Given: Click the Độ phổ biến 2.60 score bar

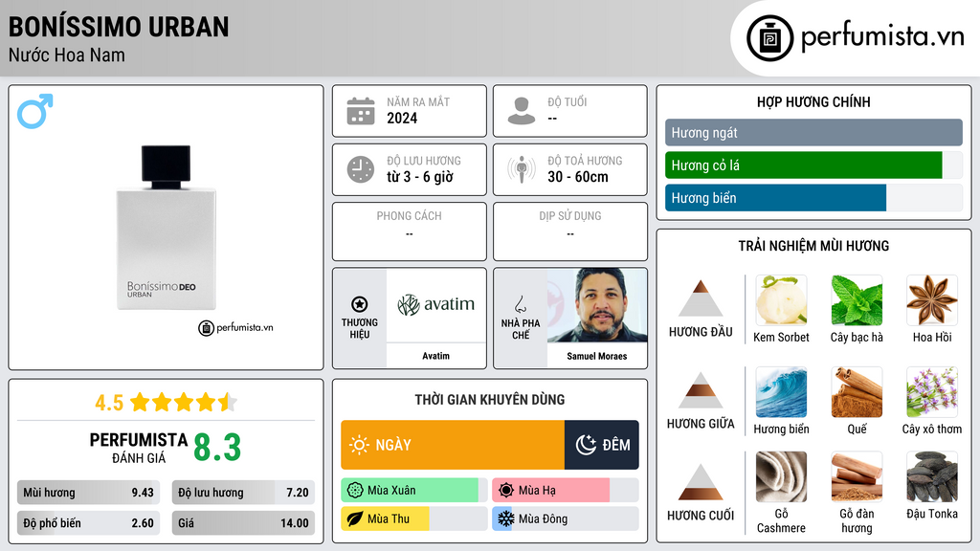Looking at the screenshot, I should coord(88,523).
